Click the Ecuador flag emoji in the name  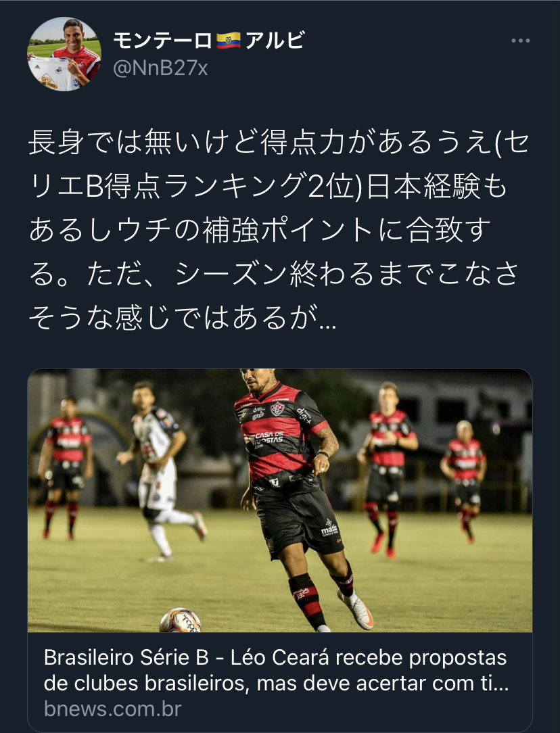(229, 41)
